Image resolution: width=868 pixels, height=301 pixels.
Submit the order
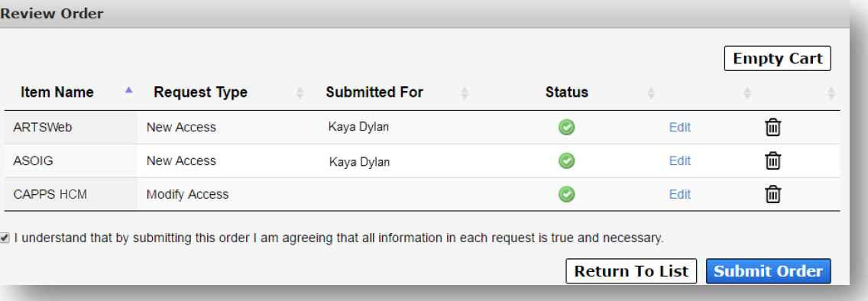coord(769,271)
